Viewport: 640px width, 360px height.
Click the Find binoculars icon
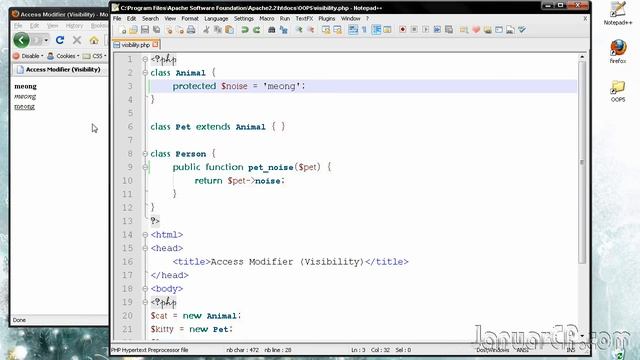tap(272, 30)
